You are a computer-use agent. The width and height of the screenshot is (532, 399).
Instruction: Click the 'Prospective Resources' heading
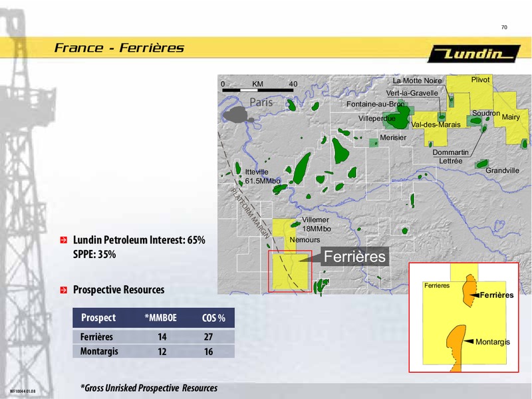pos(119,289)
